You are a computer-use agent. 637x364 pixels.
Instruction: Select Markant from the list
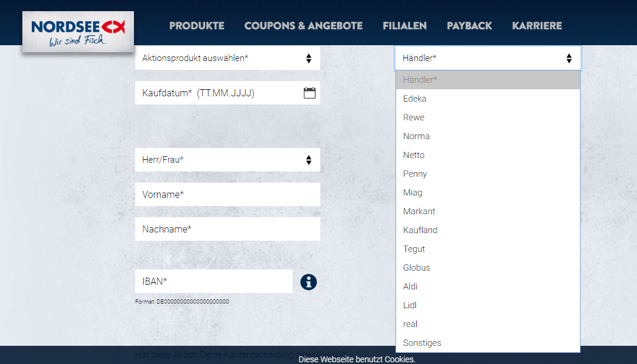[x=488, y=211]
